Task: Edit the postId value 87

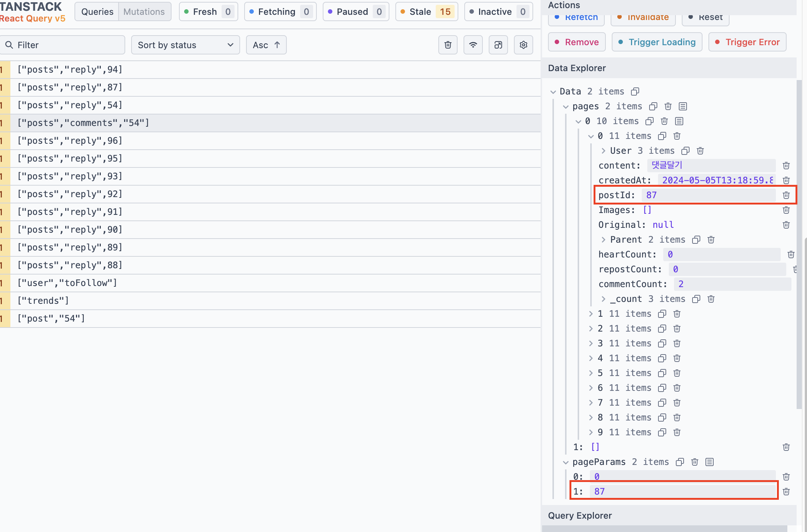Action: click(x=708, y=195)
